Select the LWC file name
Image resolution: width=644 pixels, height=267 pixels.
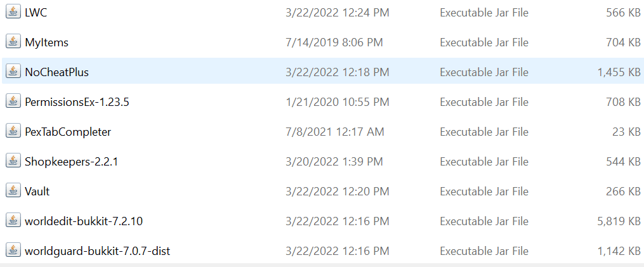(x=36, y=13)
